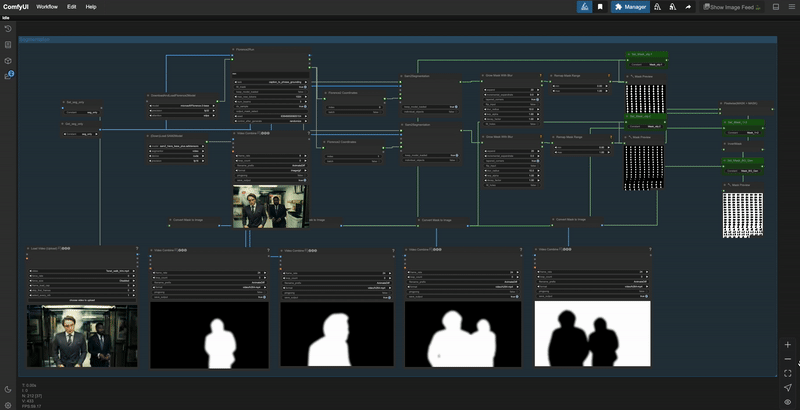Open the queue history sidebar panel
Viewport: 800px width, 410px height.
coord(8,29)
